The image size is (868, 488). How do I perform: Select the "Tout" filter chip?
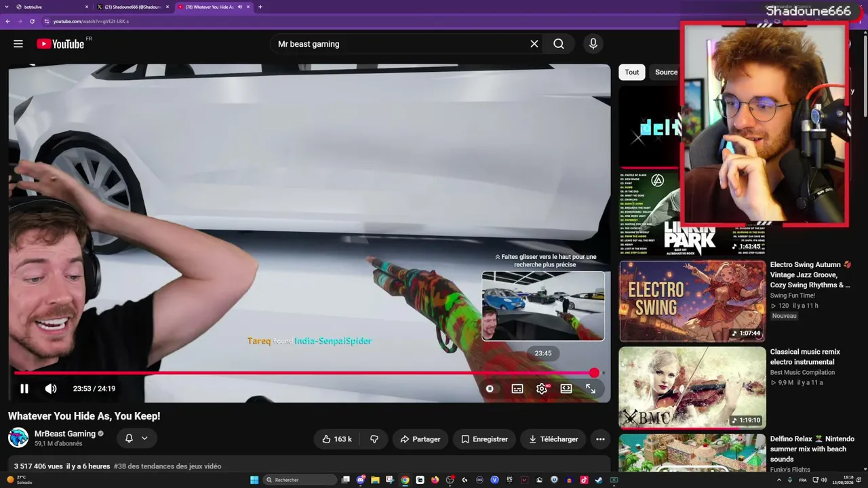click(x=632, y=73)
